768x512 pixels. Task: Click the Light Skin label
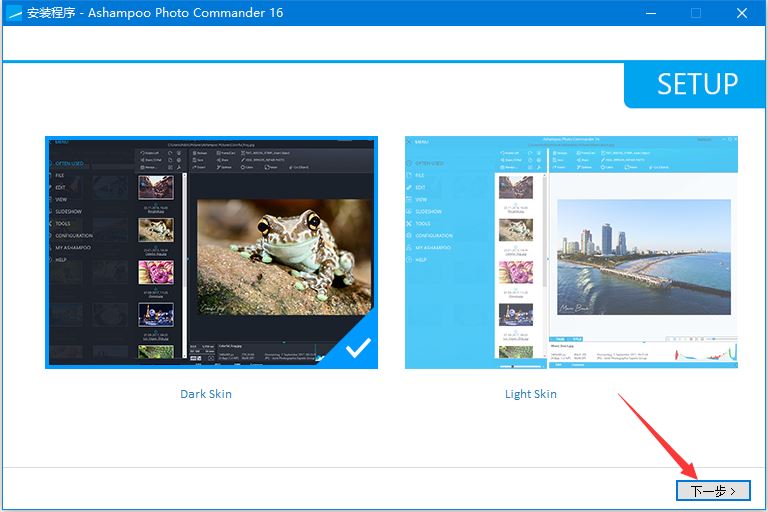[530, 394]
